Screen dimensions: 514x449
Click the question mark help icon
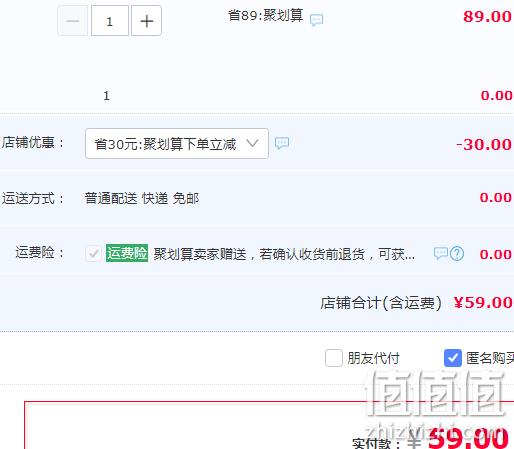tap(457, 254)
